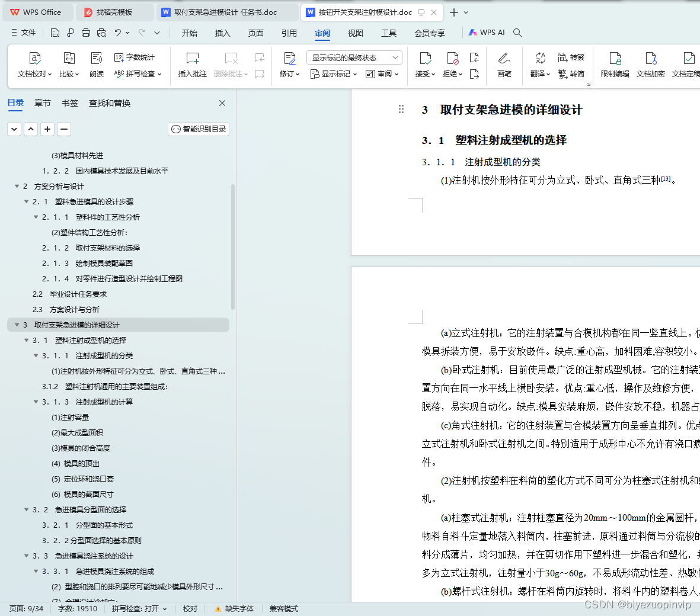Open the 文件 menu
This screenshot has width=700, height=616.
[24, 33]
